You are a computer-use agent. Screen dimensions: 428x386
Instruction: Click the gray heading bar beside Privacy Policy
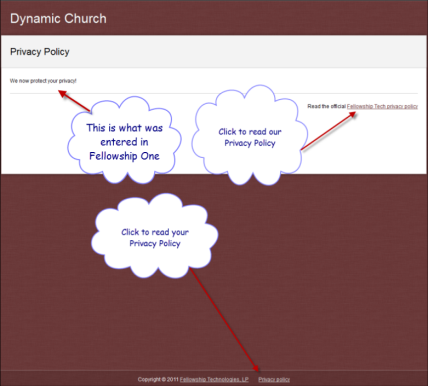pos(247,52)
